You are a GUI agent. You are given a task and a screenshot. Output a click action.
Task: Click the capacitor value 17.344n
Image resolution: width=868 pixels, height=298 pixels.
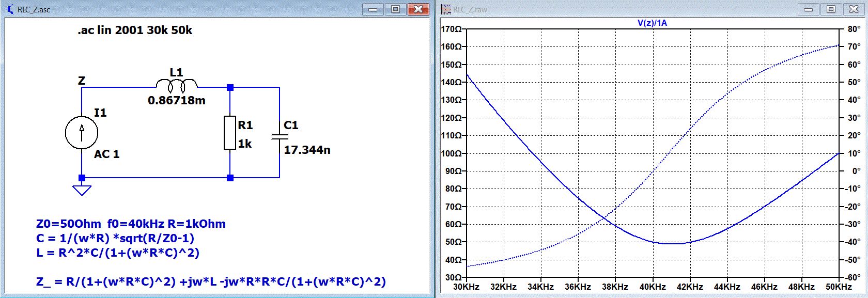[307, 150]
